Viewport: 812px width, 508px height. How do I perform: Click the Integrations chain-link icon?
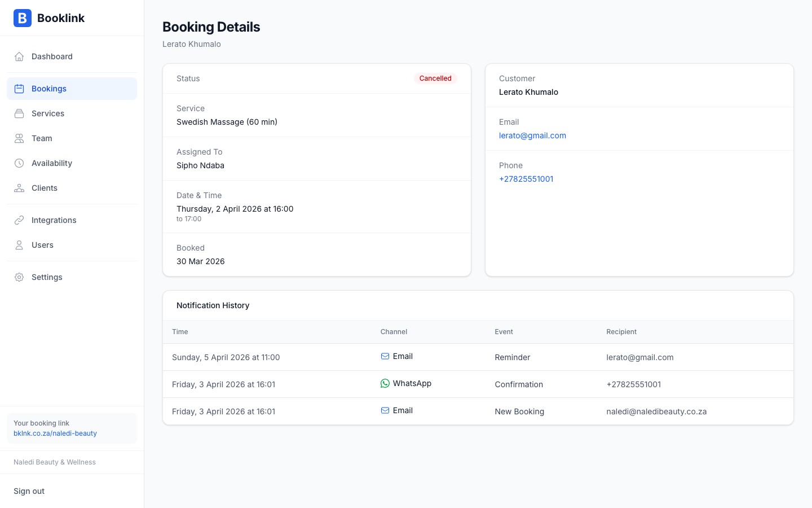(19, 220)
